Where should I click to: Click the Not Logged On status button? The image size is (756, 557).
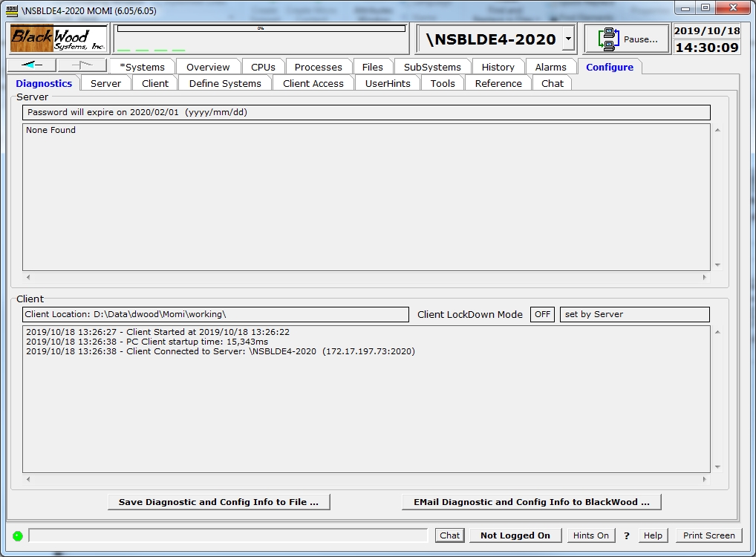coord(515,535)
